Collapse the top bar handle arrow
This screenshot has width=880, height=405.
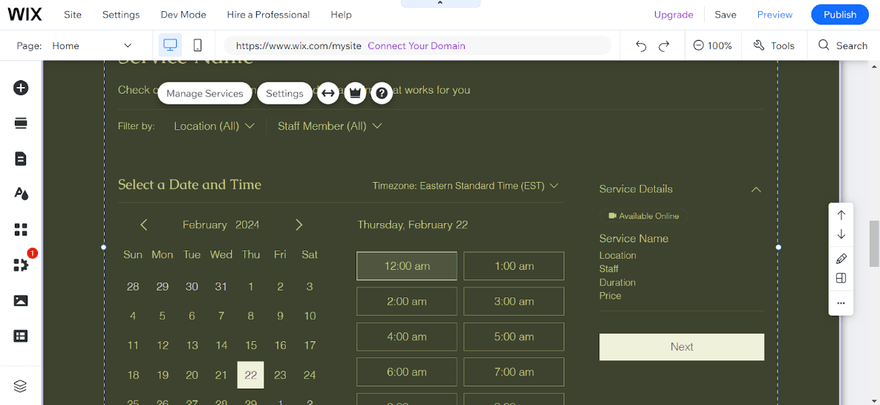click(441, 3)
